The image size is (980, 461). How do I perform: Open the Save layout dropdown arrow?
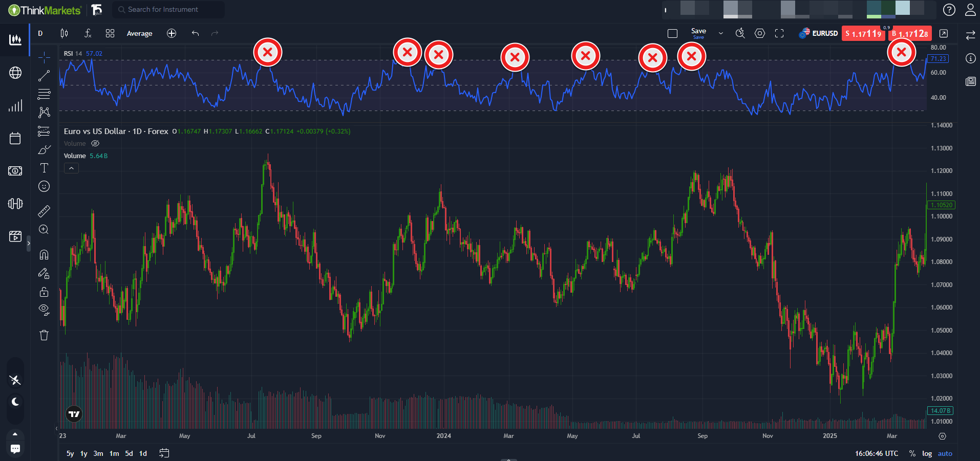click(720, 33)
